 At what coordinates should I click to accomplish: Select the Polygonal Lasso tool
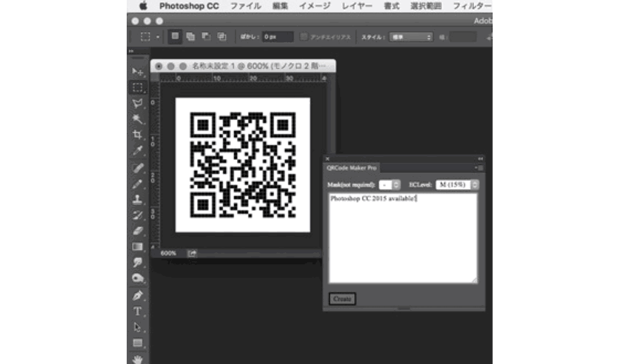click(x=138, y=103)
